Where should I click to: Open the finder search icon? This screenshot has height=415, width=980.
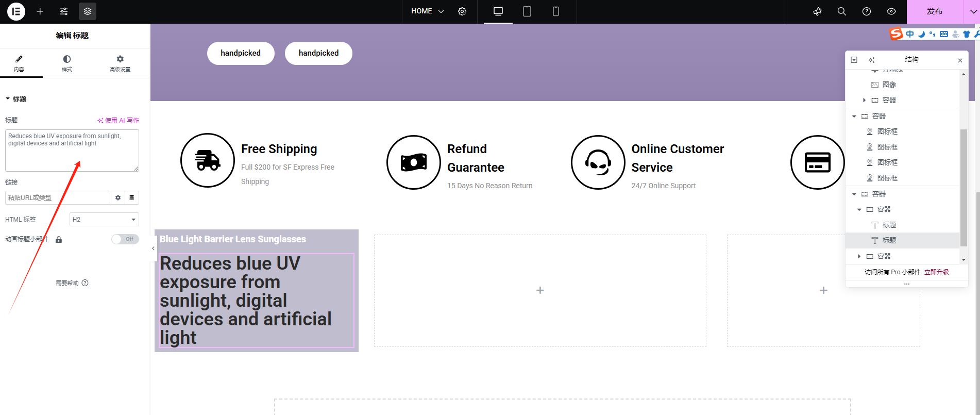[x=842, y=11]
